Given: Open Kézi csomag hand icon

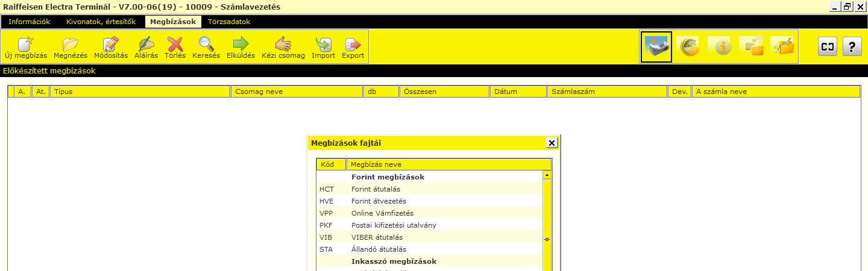Looking at the screenshot, I should coord(283,48).
